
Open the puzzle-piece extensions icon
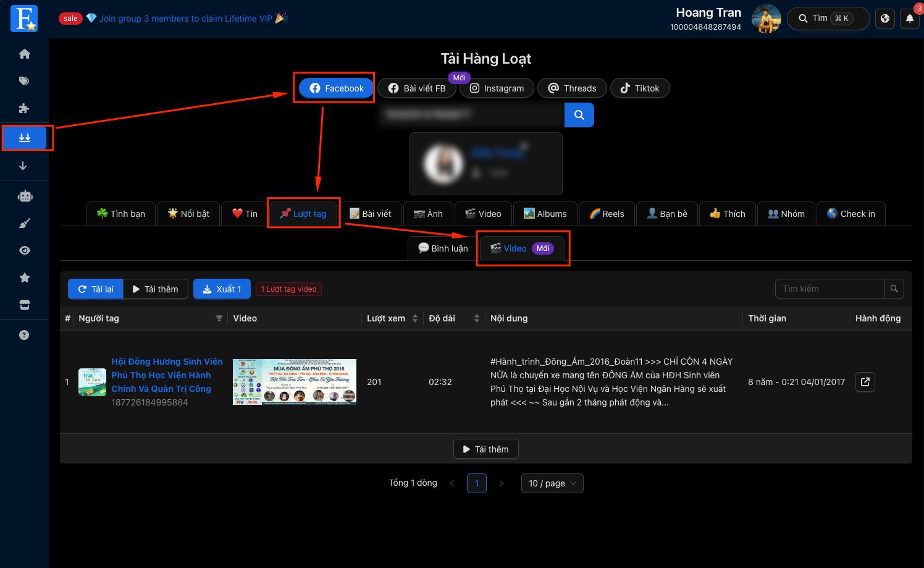[x=24, y=108]
